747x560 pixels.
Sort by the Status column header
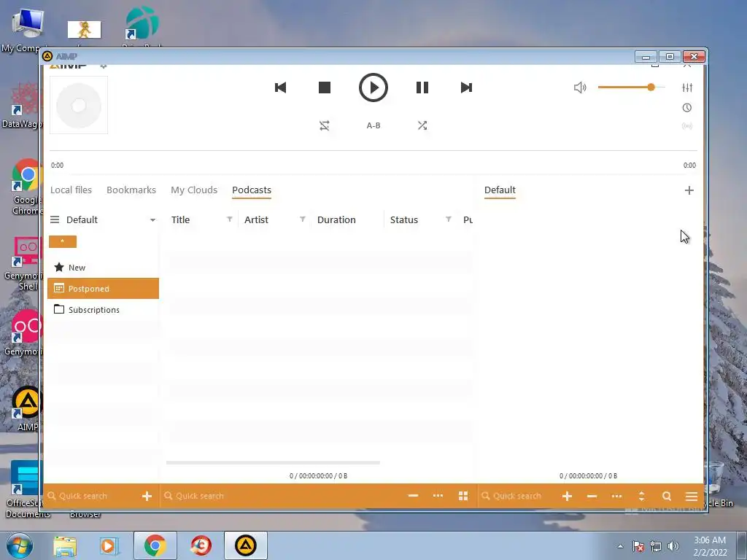[404, 219]
